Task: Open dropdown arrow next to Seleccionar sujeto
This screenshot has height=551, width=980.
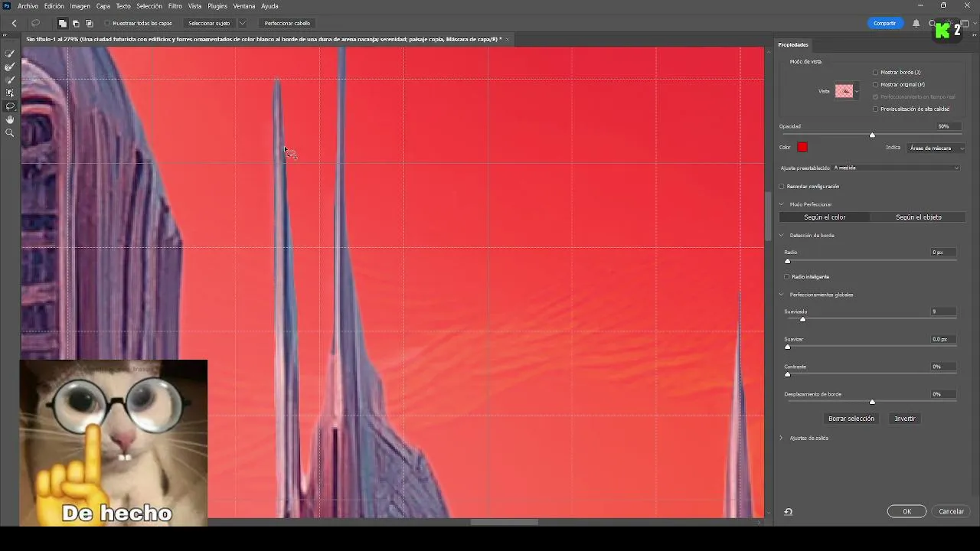Action: (x=242, y=24)
